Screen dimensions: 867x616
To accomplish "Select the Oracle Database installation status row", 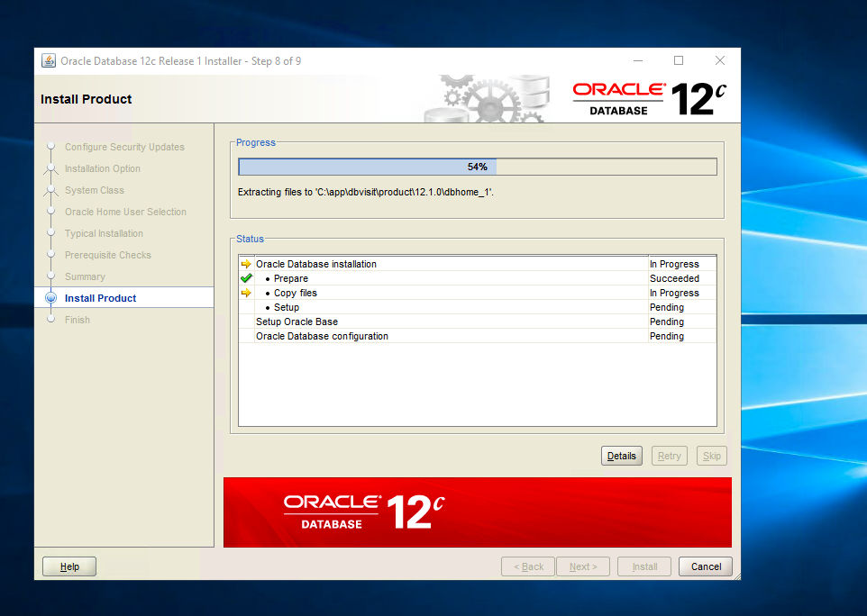I will click(x=478, y=264).
